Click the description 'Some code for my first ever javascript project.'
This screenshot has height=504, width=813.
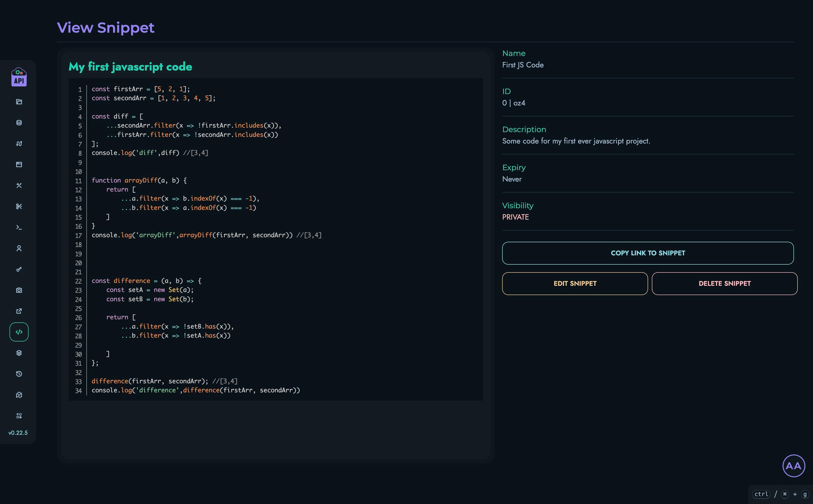coord(576,141)
